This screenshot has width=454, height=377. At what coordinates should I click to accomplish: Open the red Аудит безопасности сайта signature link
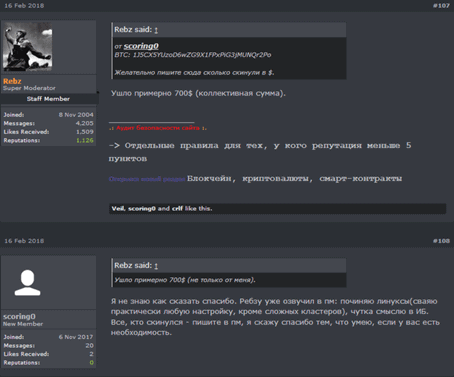pos(158,128)
